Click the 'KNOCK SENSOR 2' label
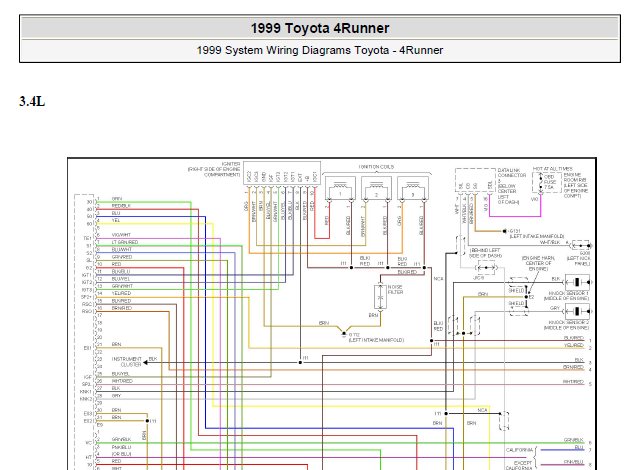This screenshot has height=470, width=624. pos(568,322)
